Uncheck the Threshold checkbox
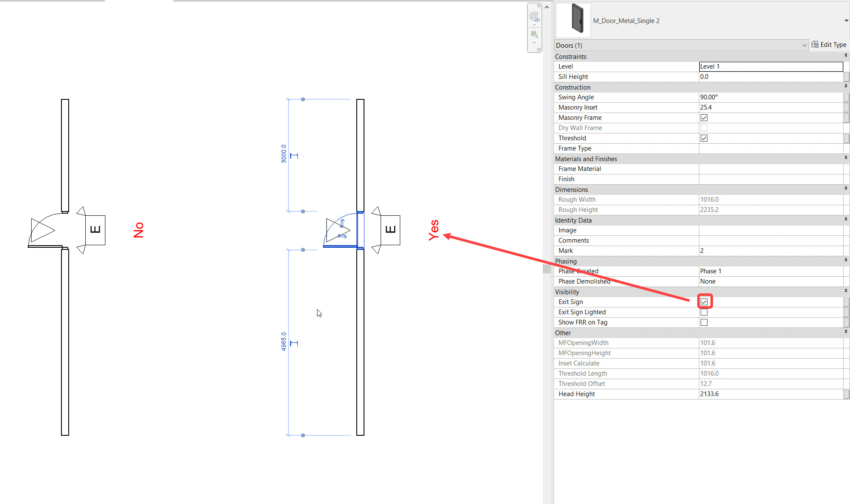The image size is (850, 504). pyautogui.click(x=704, y=138)
